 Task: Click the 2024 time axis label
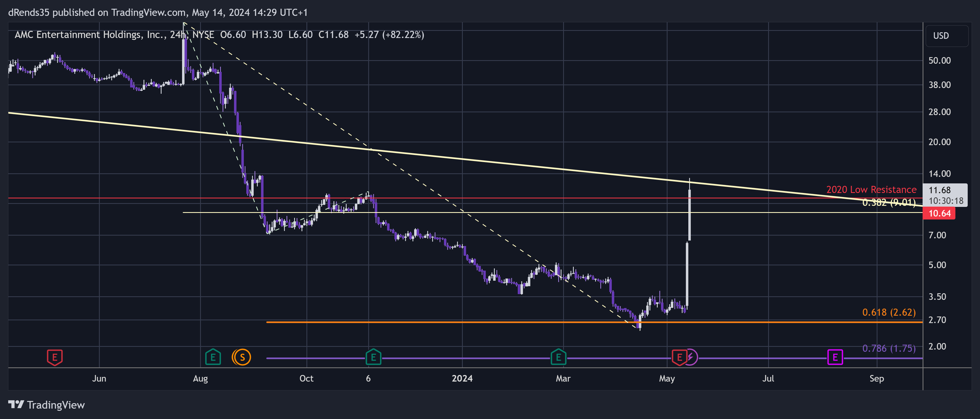pyautogui.click(x=462, y=378)
